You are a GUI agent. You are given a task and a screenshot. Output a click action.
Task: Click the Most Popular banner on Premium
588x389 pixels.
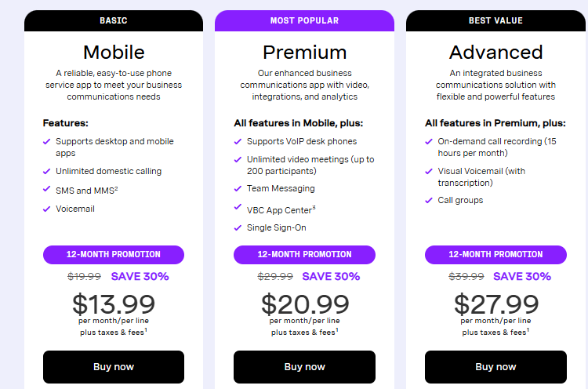click(304, 20)
